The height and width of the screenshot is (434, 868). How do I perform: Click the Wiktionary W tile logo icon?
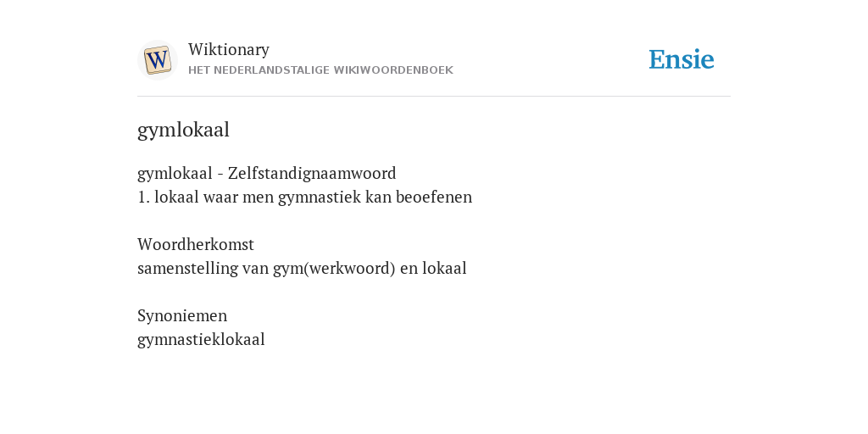158,60
